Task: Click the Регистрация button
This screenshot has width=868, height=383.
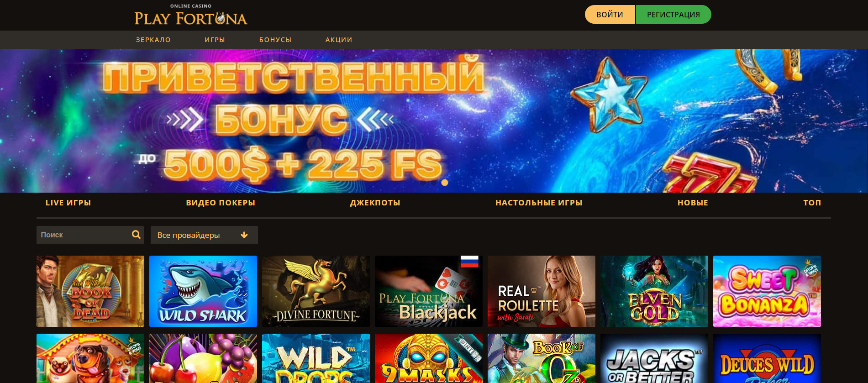Action: click(673, 15)
